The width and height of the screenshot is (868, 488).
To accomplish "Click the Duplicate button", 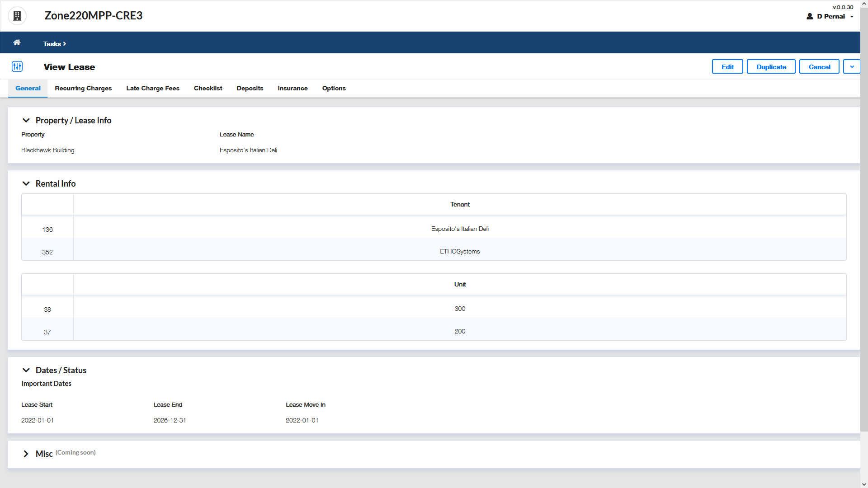I will coord(771,67).
